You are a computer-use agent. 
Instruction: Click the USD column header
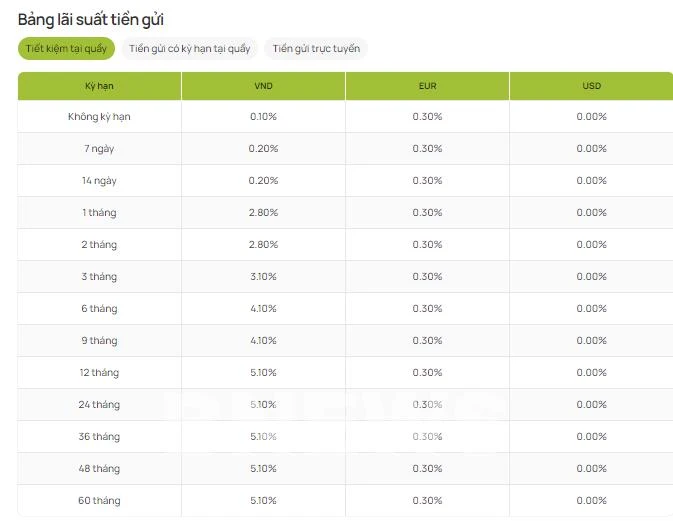591,86
